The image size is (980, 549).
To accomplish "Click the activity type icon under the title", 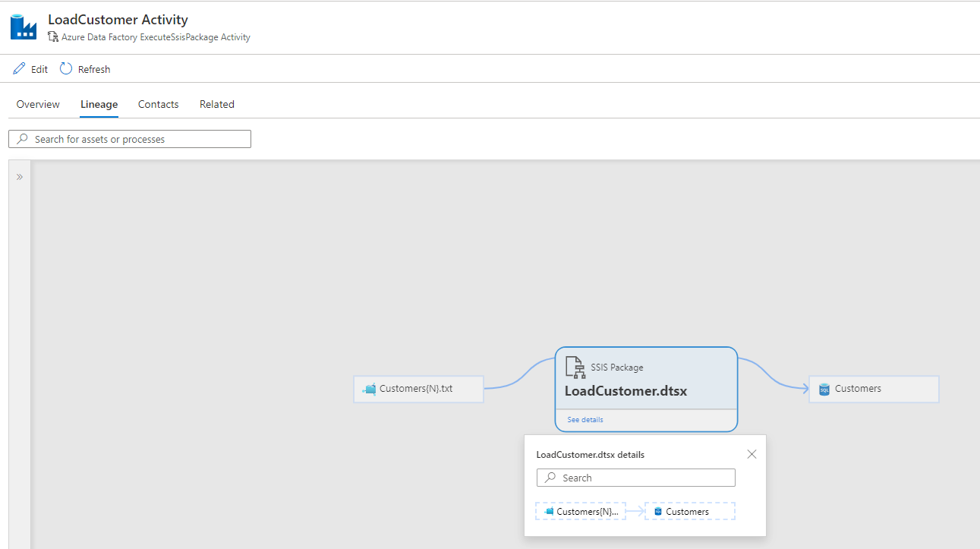I will pos(53,36).
